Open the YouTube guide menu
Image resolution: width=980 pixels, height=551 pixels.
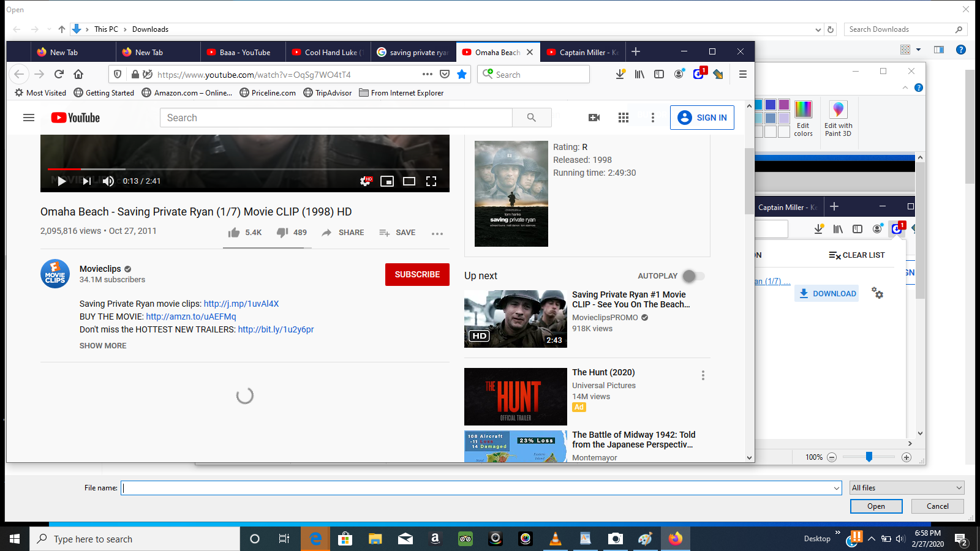29,118
